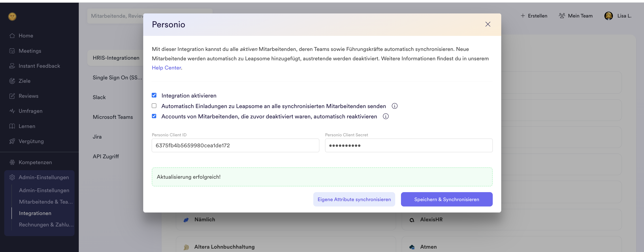Click the Home house icon in sidebar

[12, 36]
